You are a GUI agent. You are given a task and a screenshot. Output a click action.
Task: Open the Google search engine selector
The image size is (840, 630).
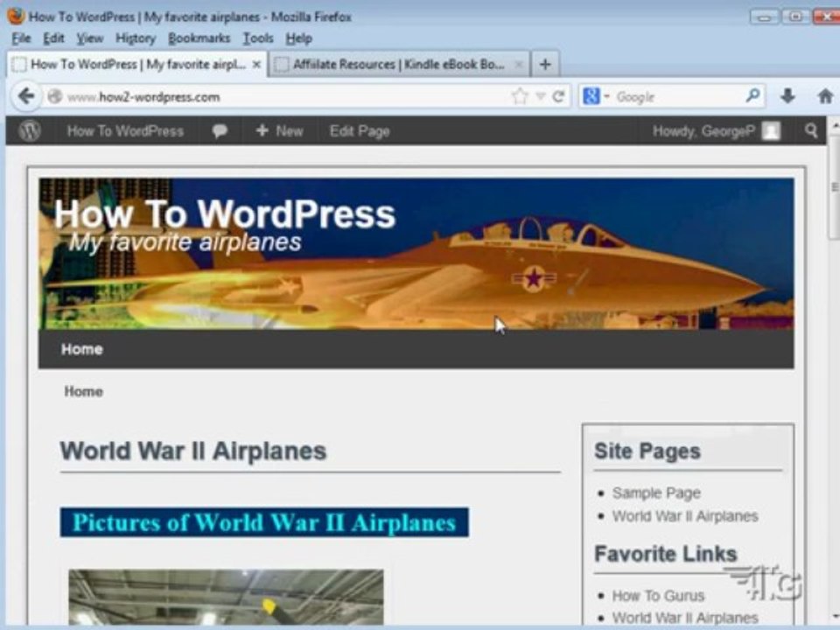pos(596,96)
